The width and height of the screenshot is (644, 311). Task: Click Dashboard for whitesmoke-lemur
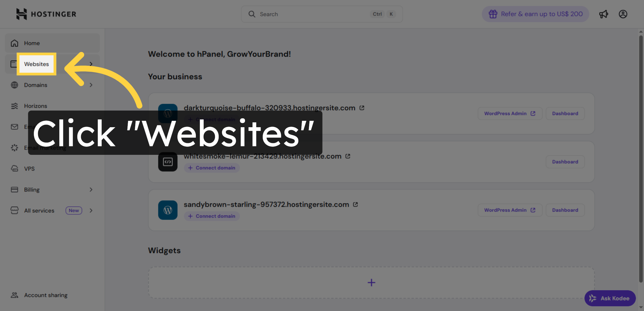click(x=565, y=162)
